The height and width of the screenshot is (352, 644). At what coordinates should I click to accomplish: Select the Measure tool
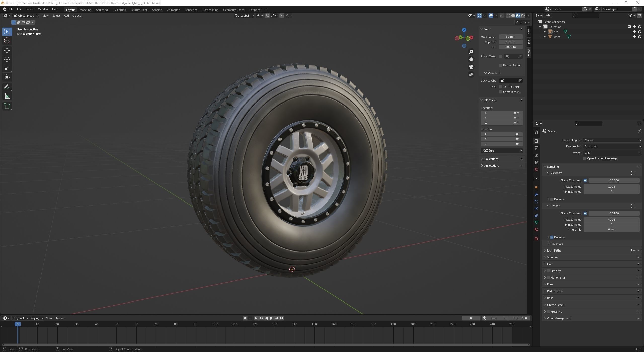tap(7, 96)
